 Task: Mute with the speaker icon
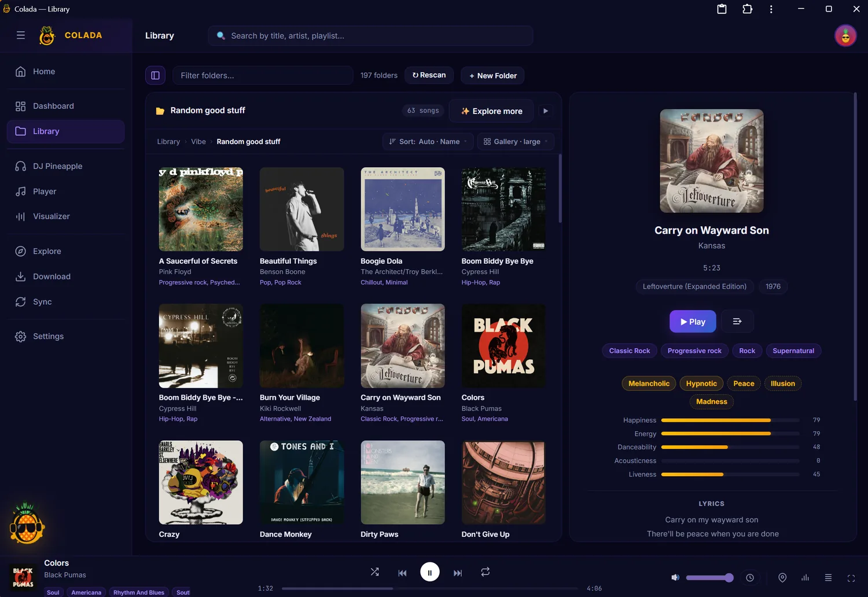point(675,577)
